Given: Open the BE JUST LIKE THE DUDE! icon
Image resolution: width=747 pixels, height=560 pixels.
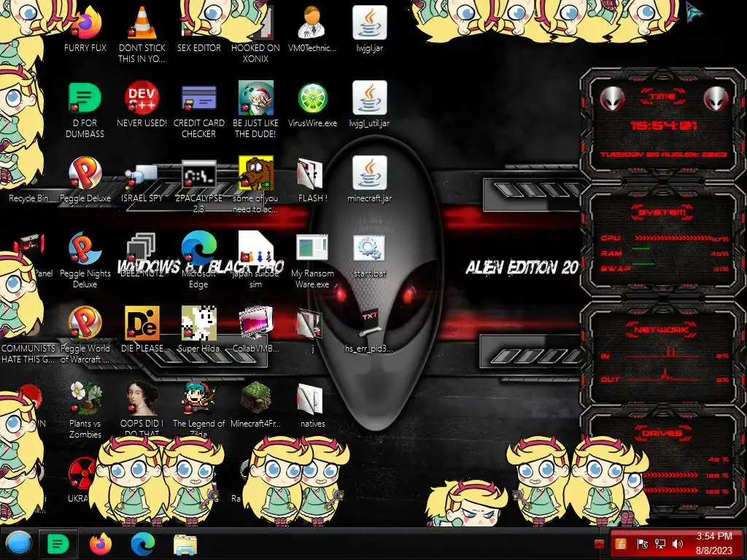Looking at the screenshot, I should coord(256,98).
